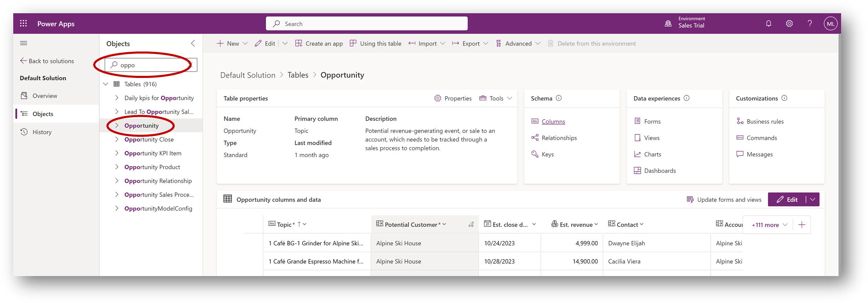Screen dimensions: 868x303
Task: Open the ML account avatar
Action: point(830,24)
